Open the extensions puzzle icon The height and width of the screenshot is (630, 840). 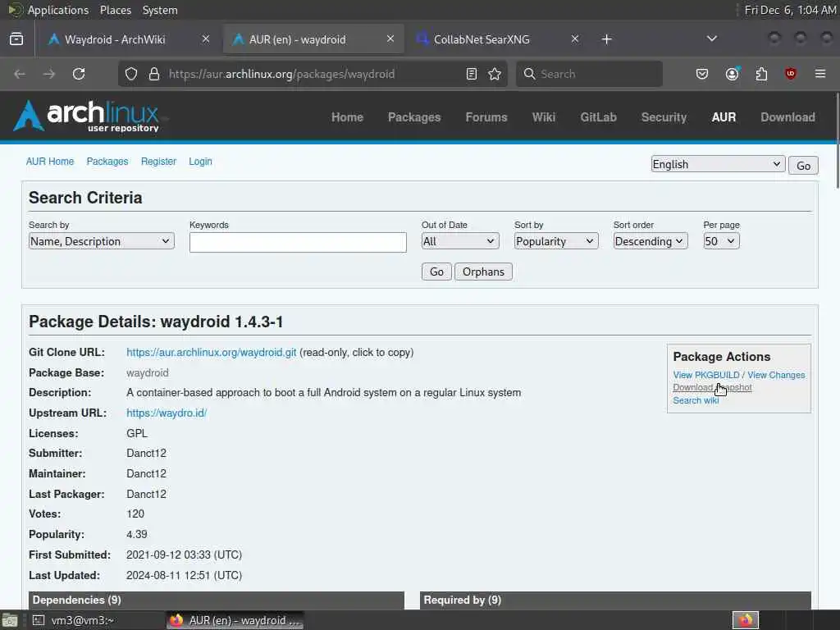pos(761,74)
